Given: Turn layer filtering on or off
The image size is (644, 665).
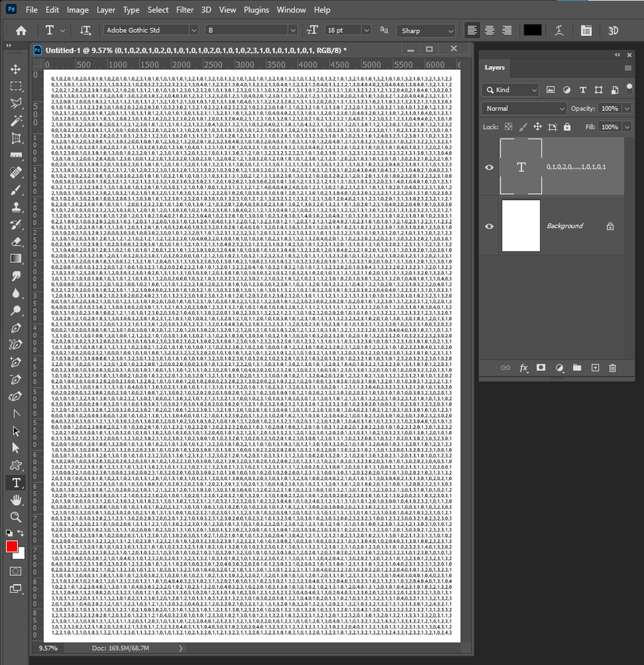Looking at the screenshot, I should tap(629, 89).
